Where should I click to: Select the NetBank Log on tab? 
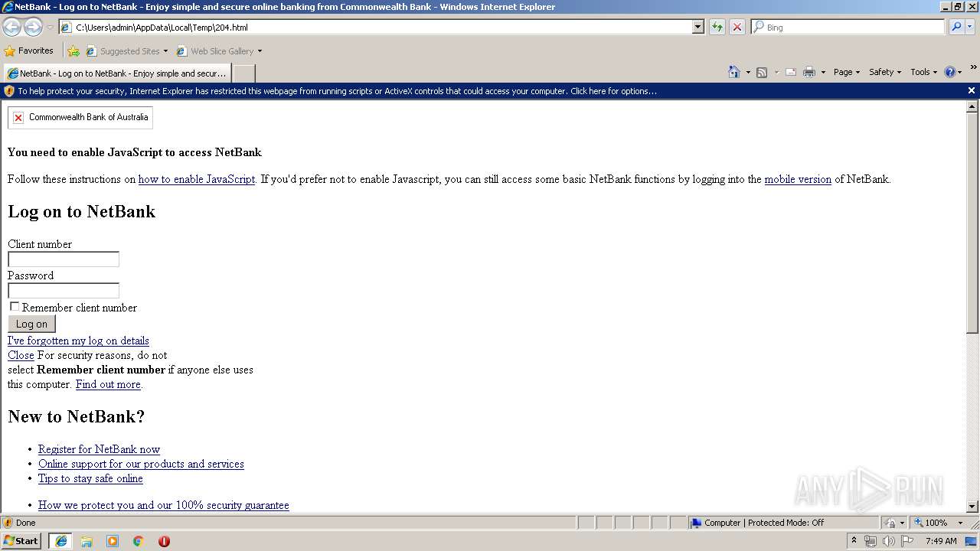tap(117, 73)
